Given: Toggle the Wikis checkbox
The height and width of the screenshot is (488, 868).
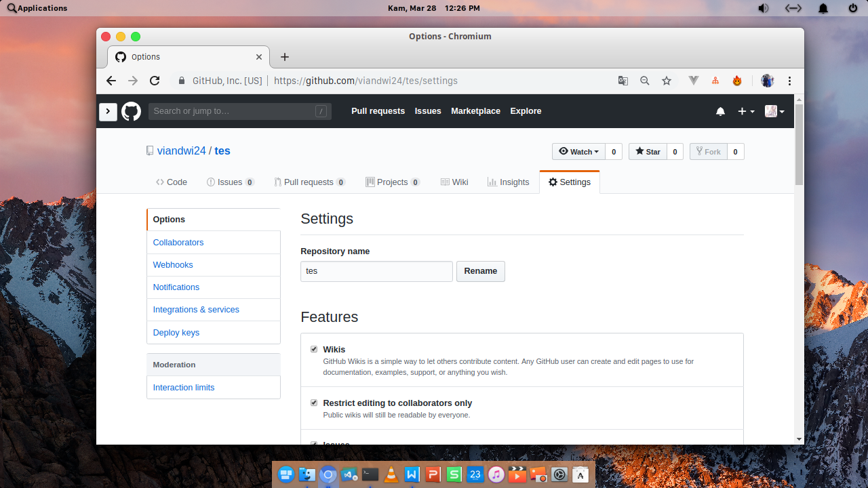Looking at the screenshot, I should tap(314, 350).
